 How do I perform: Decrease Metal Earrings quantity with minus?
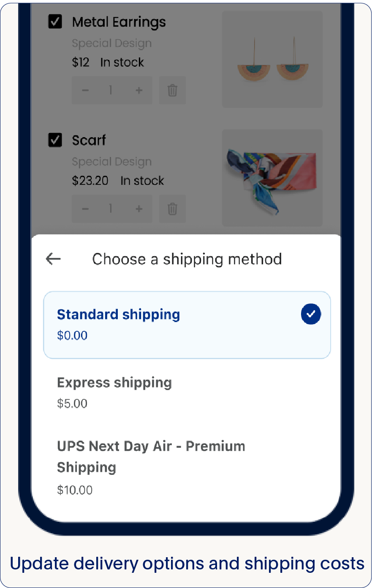coord(85,90)
